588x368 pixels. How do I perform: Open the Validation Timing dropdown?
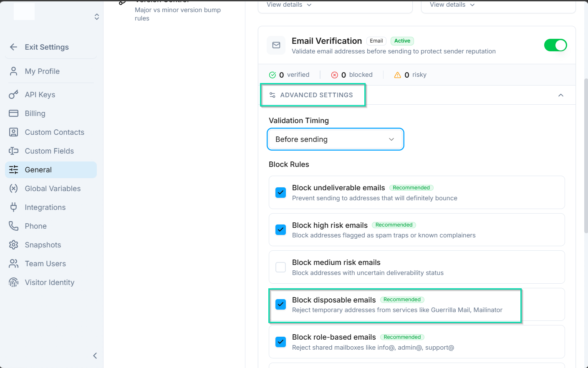click(336, 139)
